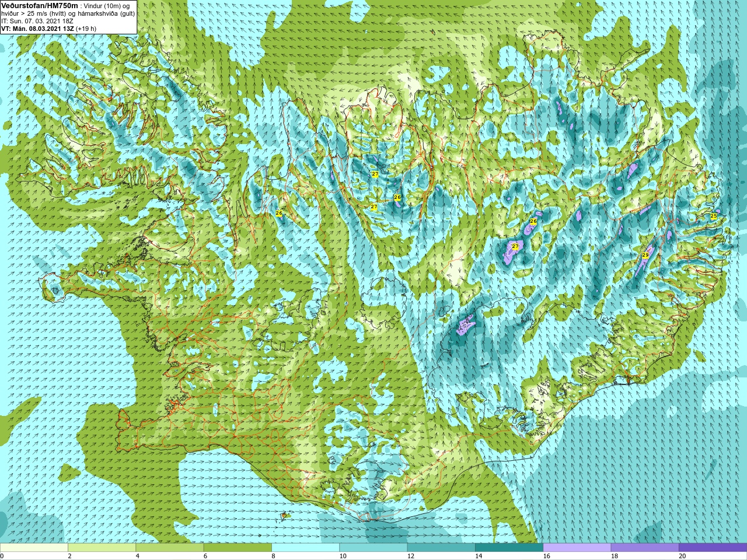
Task: Select the pale yellow 0–2 legend swatch
Action: click(x=34, y=548)
